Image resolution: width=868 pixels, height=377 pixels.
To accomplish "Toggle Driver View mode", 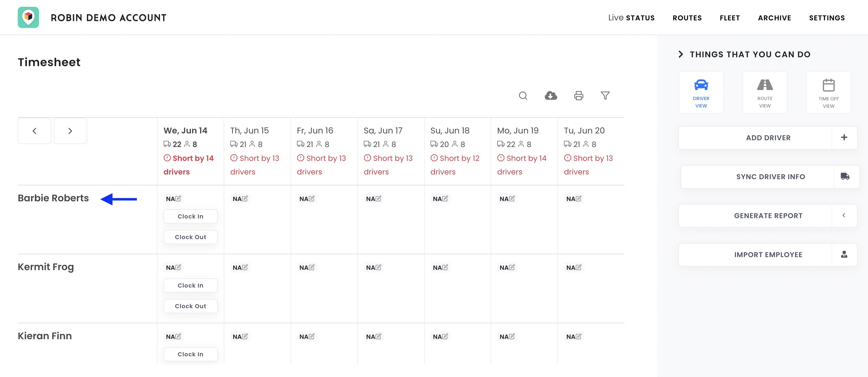I will pyautogui.click(x=701, y=92).
